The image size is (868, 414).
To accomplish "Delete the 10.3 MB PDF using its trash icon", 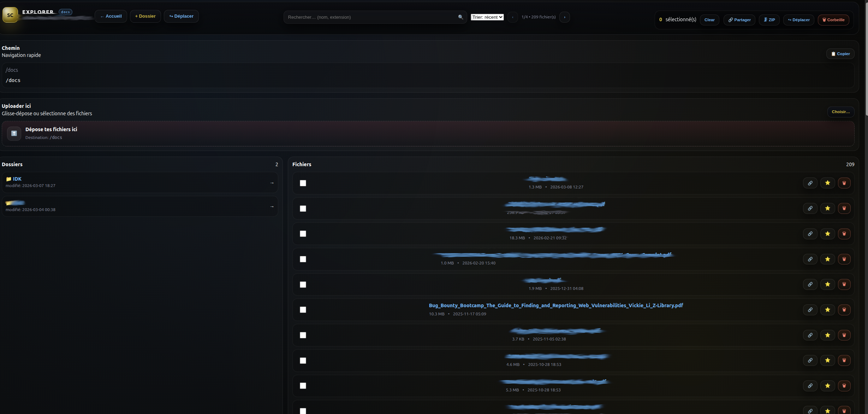I will (845, 310).
